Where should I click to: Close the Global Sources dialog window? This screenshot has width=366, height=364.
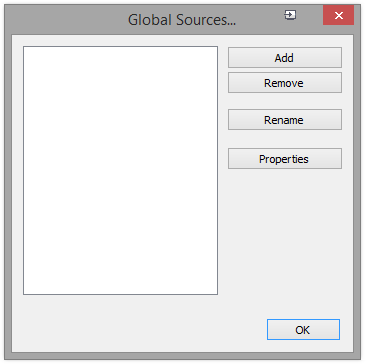tap(338, 15)
